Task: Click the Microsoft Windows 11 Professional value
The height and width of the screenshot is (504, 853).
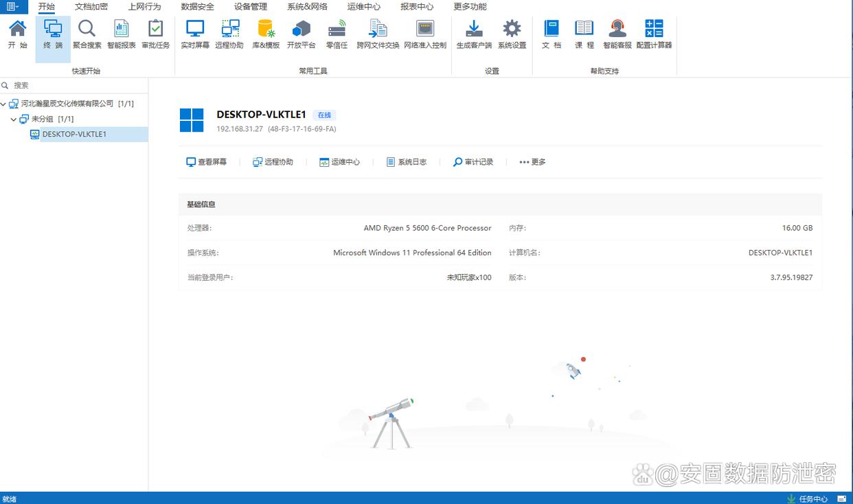Action: (412, 253)
